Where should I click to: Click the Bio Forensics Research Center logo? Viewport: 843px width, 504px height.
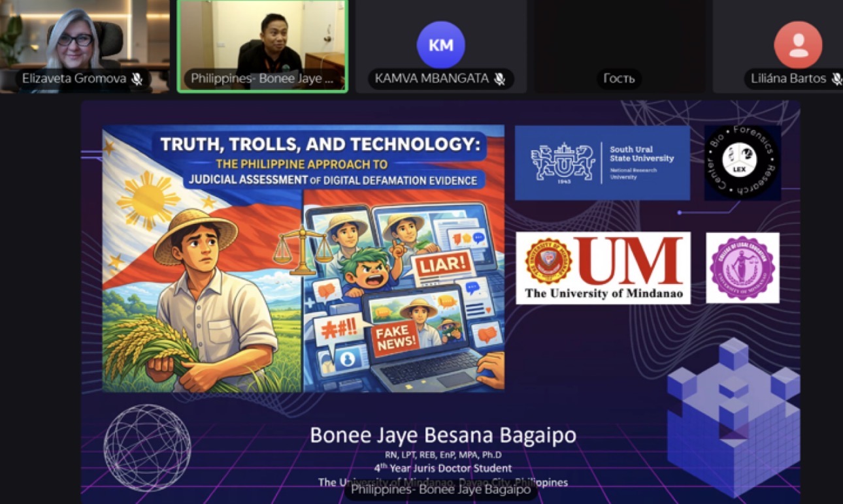tap(742, 163)
